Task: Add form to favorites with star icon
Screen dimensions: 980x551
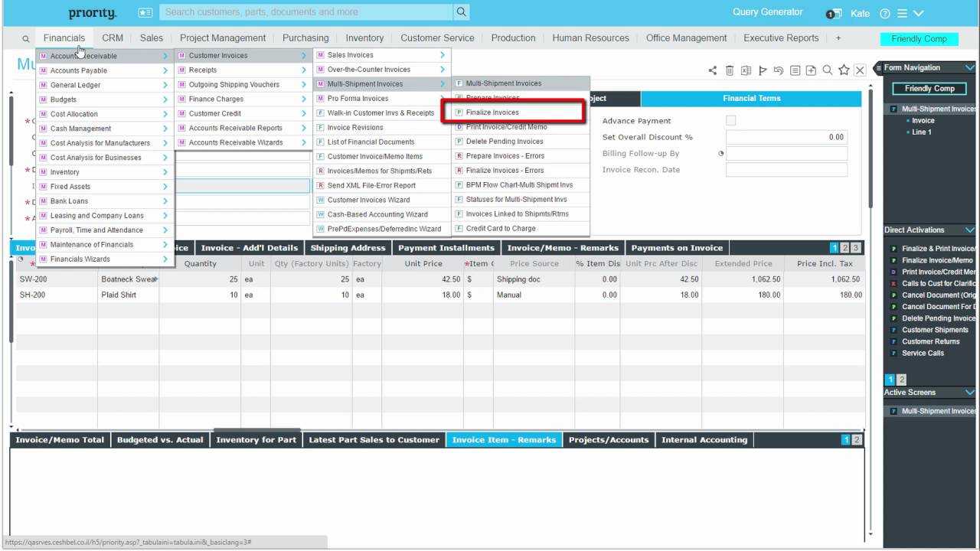Action: (x=844, y=70)
